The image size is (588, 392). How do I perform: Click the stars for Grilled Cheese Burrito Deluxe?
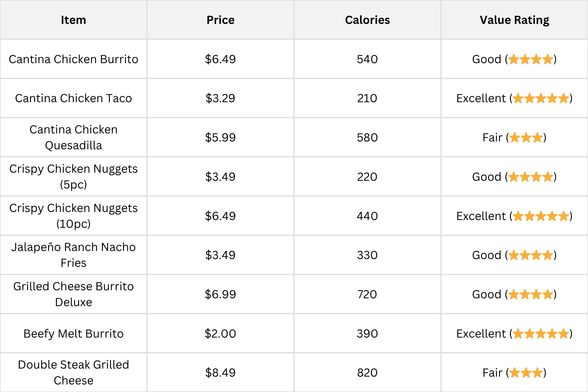(531, 294)
